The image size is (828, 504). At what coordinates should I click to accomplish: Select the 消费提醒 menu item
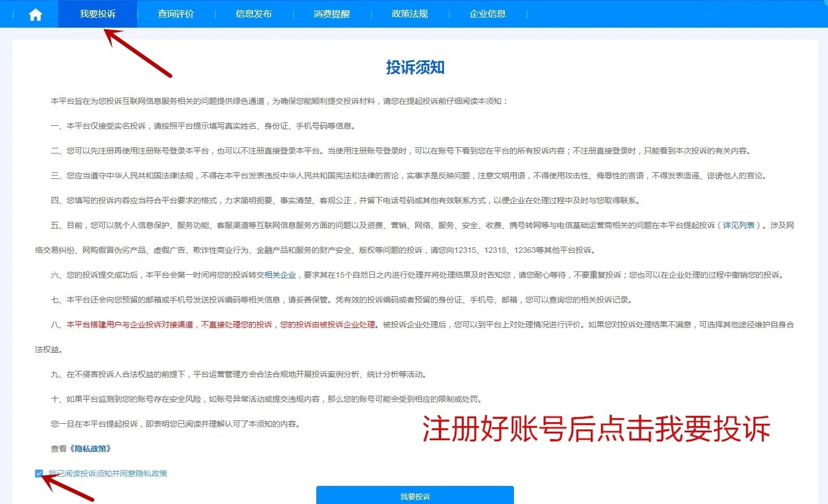tap(331, 14)
